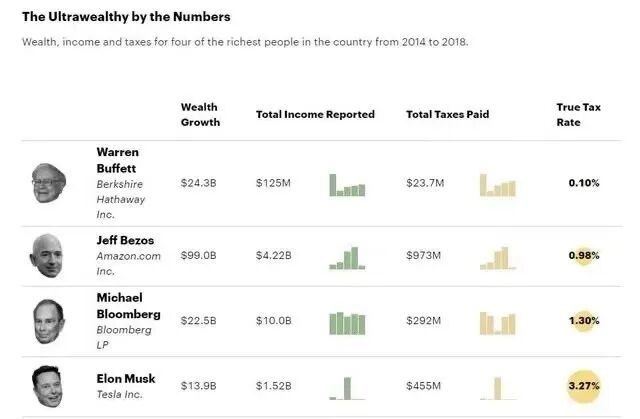Click Bloomberg's 1.30% tax rate bubble
Viewport: 640px width, 419px height.
tap(583, 321)
